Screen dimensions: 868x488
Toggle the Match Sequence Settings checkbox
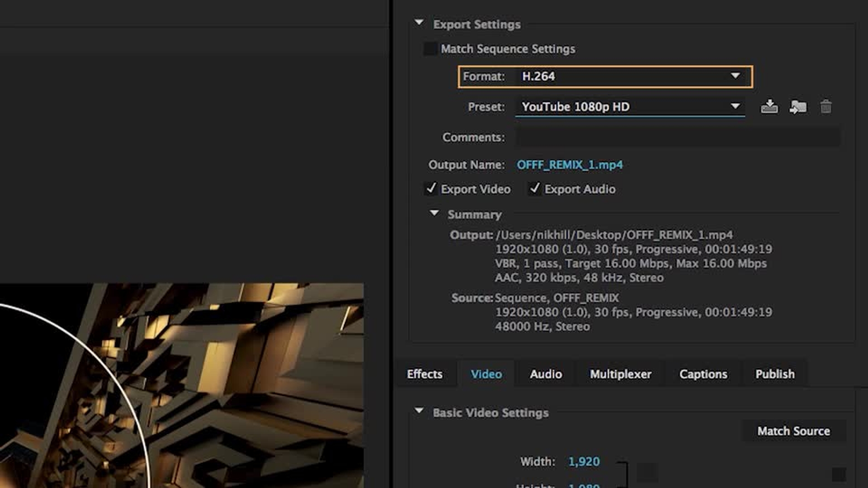[x=430, y=49]
